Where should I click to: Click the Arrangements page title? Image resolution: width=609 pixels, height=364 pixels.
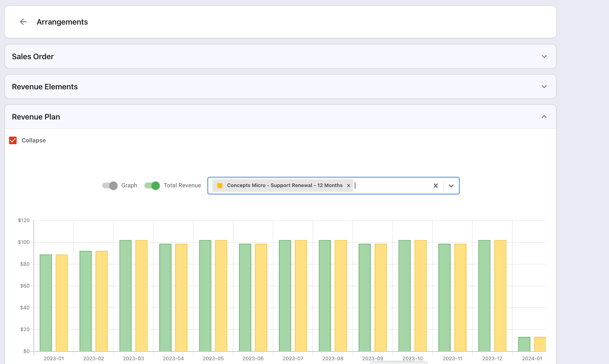click(x=62, y=22)
